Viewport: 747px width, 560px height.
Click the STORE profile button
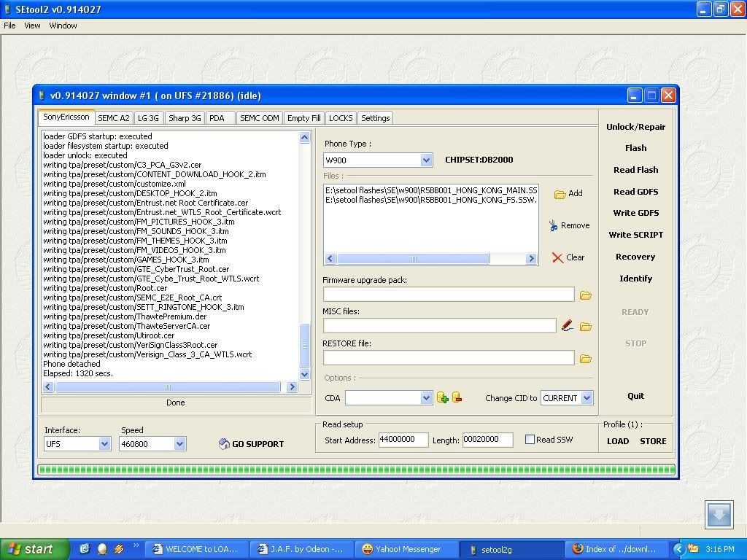click(653, 441)
